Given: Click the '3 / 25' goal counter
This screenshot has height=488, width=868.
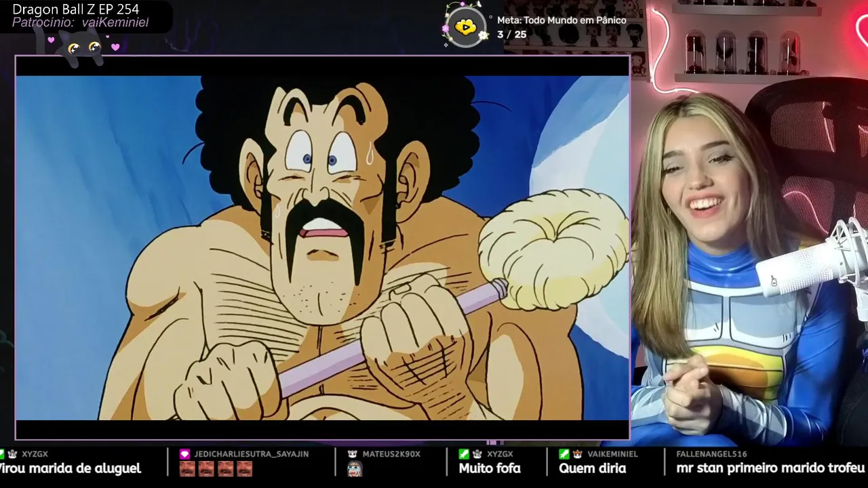Looking at the screenshot, I should (x=511, y=35).
